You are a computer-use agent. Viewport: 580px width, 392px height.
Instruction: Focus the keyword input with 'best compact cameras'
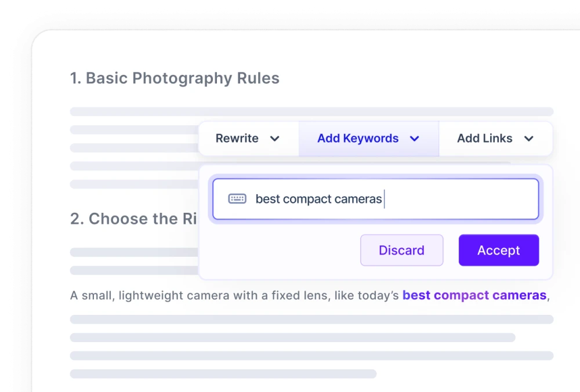point(375,199)
